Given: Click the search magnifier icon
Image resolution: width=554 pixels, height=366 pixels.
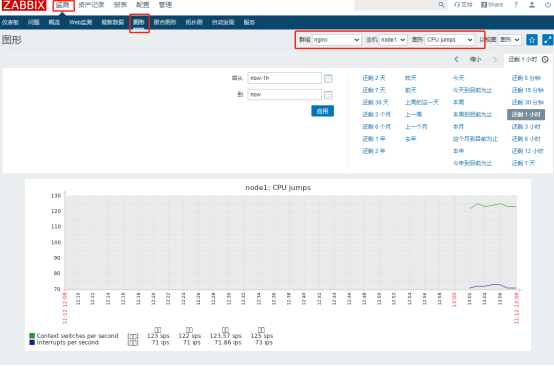Looking at the screenshot, I should click(x=441, y=5).
